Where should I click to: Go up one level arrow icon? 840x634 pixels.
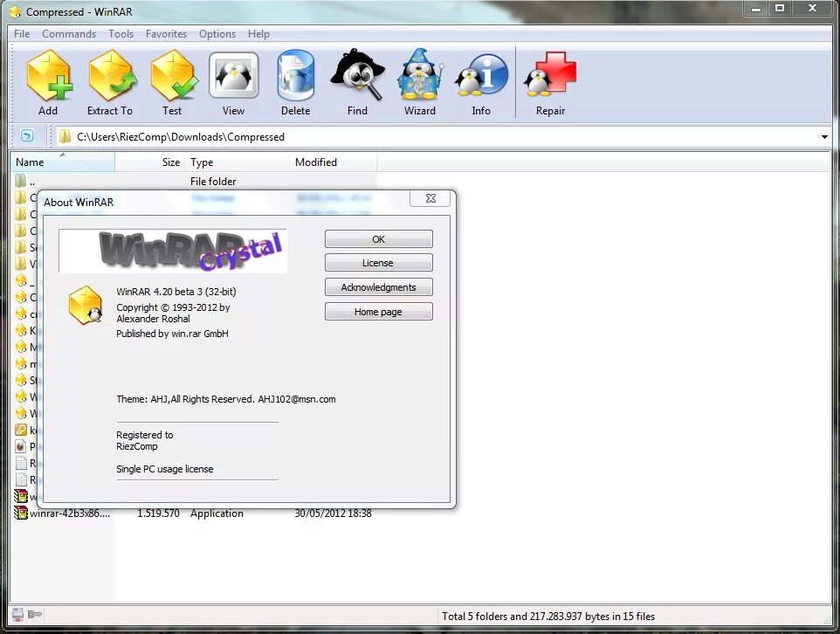[x=27, y=136]
